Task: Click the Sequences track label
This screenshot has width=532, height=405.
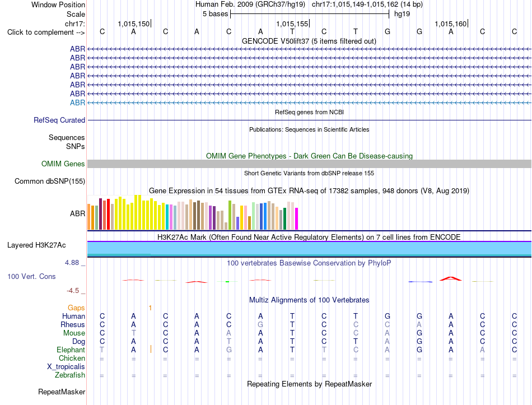Action: coord(67,137)
